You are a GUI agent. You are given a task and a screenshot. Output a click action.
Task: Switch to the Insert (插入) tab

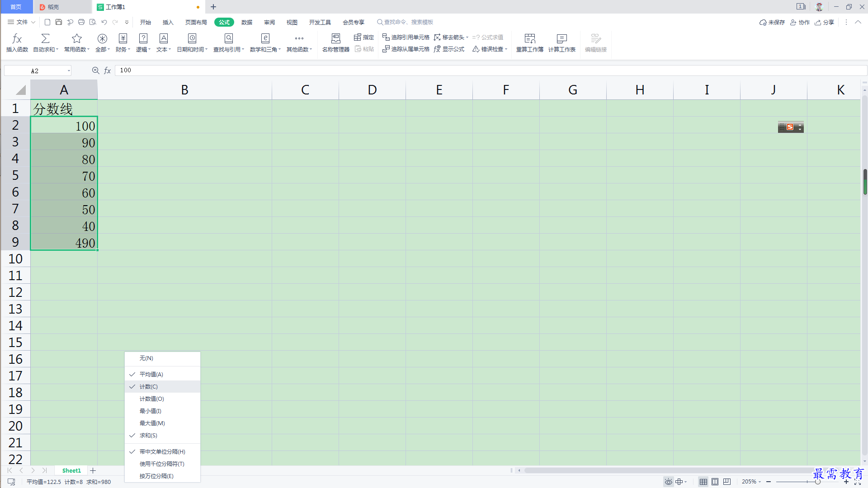[x=168, y=22]
